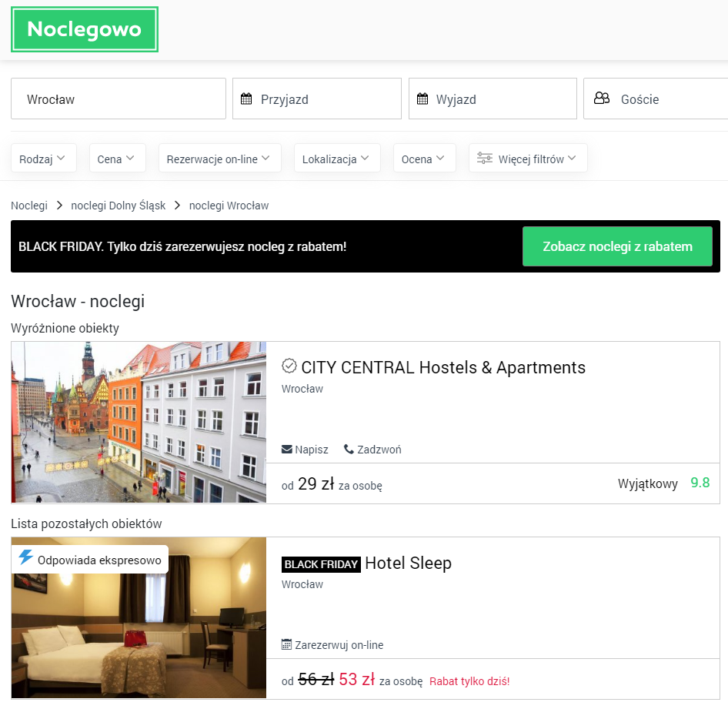This screenshot has width=728, height=709.
Task: Click the Zadzwoń call link
Action: [372, 450]
